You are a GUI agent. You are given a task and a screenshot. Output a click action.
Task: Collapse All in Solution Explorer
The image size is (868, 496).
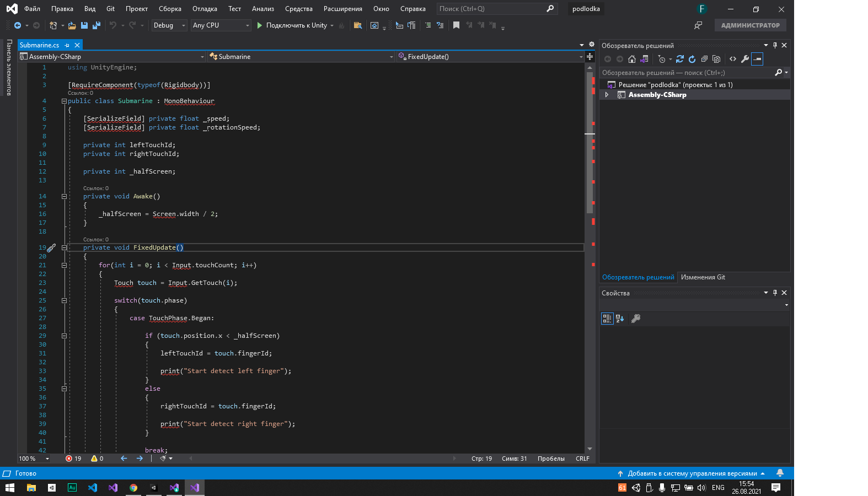coord(704,59)
